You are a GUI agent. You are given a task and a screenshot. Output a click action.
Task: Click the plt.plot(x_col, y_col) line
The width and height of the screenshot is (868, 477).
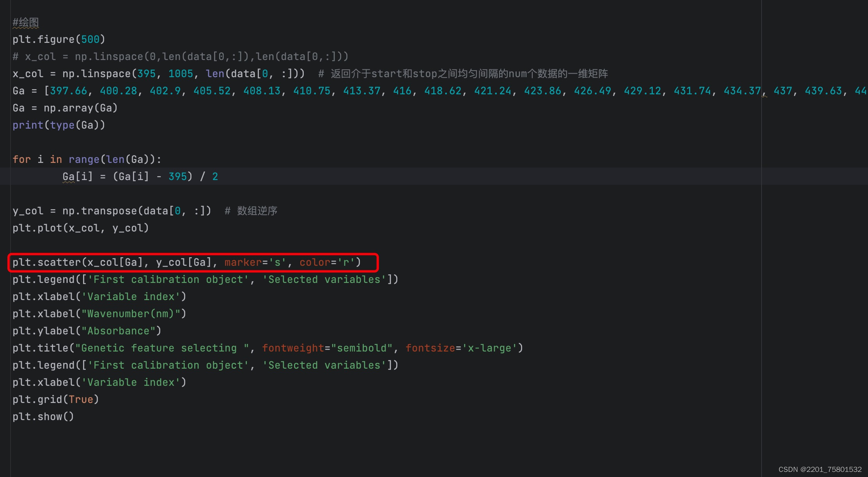pos(80,228)
